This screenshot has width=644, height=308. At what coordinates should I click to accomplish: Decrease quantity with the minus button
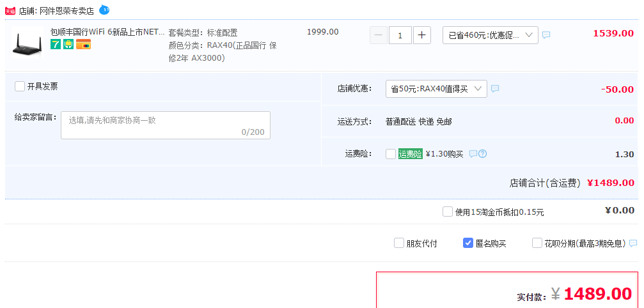[x=378, y=35]
